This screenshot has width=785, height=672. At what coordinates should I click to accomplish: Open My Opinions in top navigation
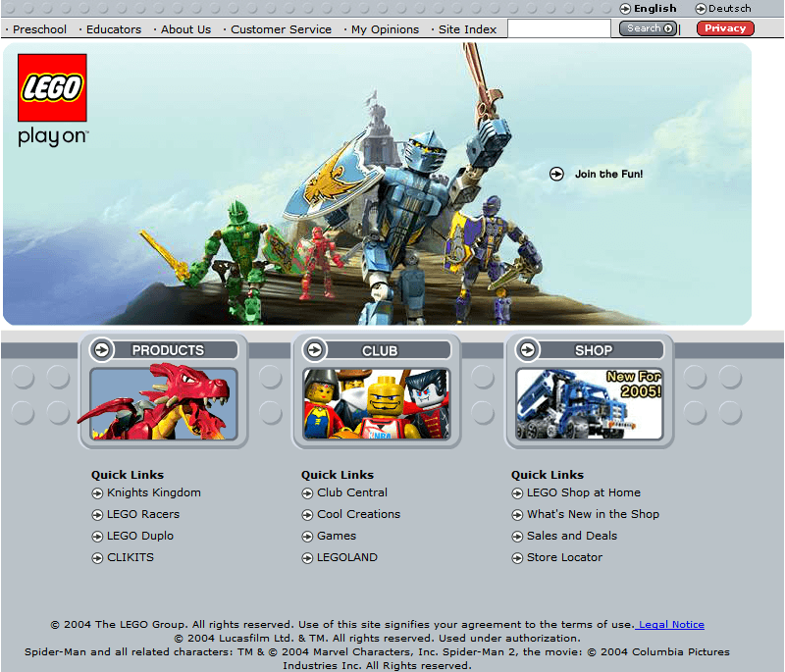click(385, 29)
